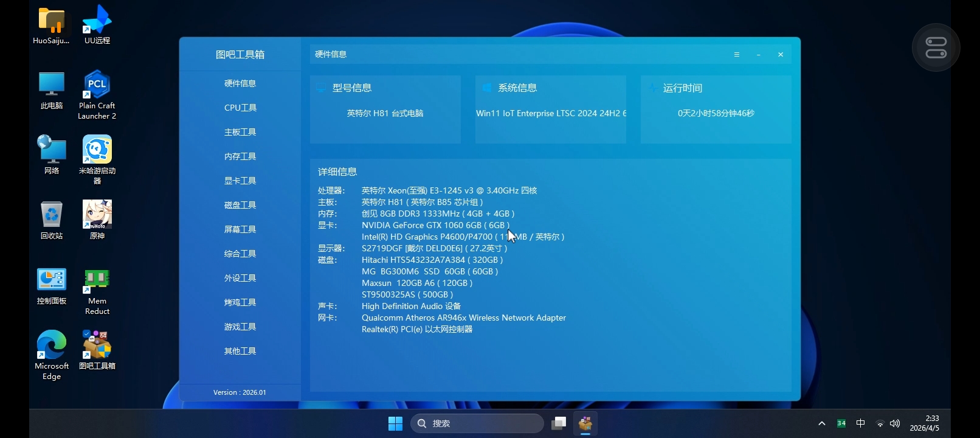Open the 控制面板 desktop icon
This screenshot has width=980, height=438.
point(52,287)
